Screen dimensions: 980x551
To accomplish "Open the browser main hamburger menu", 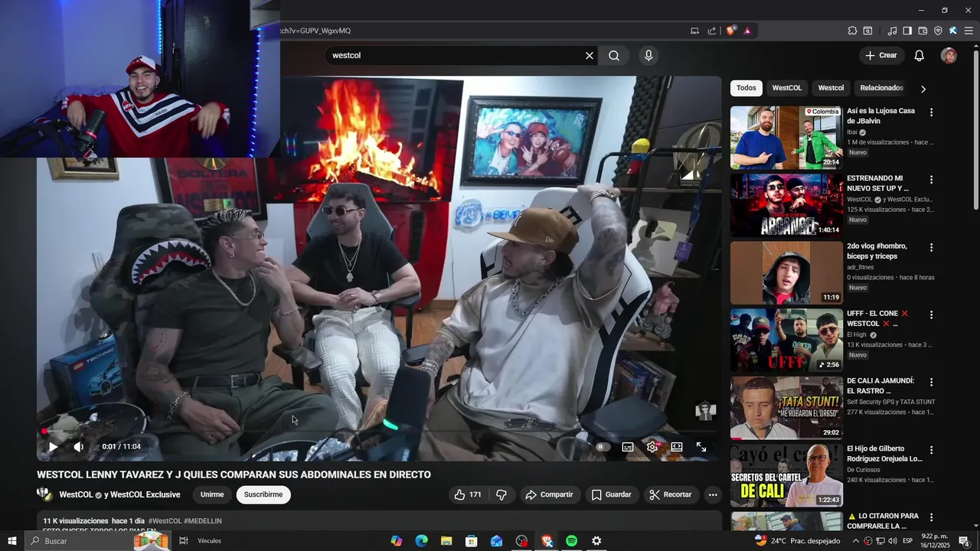I will (x=969, y=31).
